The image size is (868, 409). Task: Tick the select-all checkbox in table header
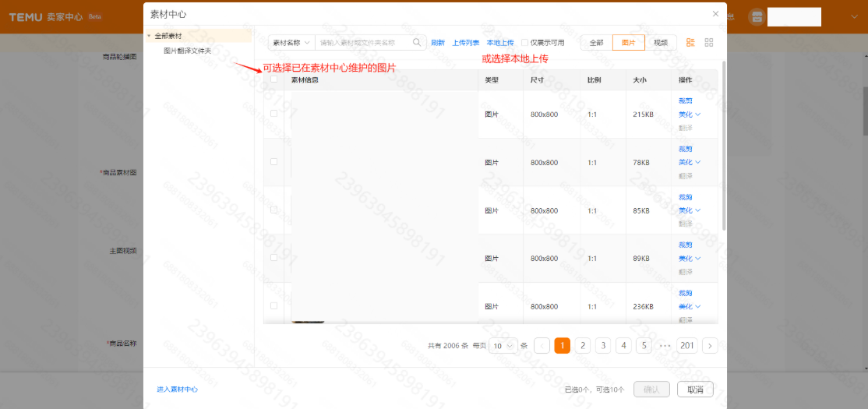click(273, 79)
